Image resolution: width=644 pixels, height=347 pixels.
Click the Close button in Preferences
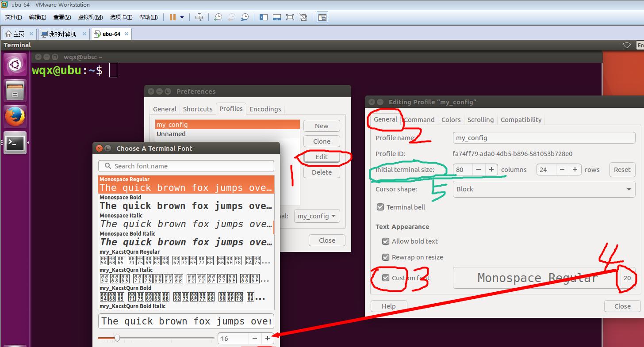tap(327, 240)
